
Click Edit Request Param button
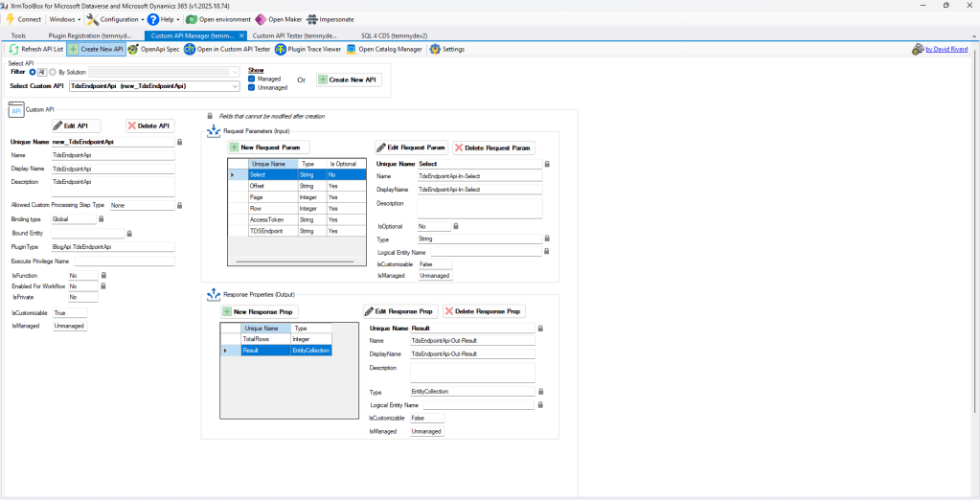click(x=412, y=148)
